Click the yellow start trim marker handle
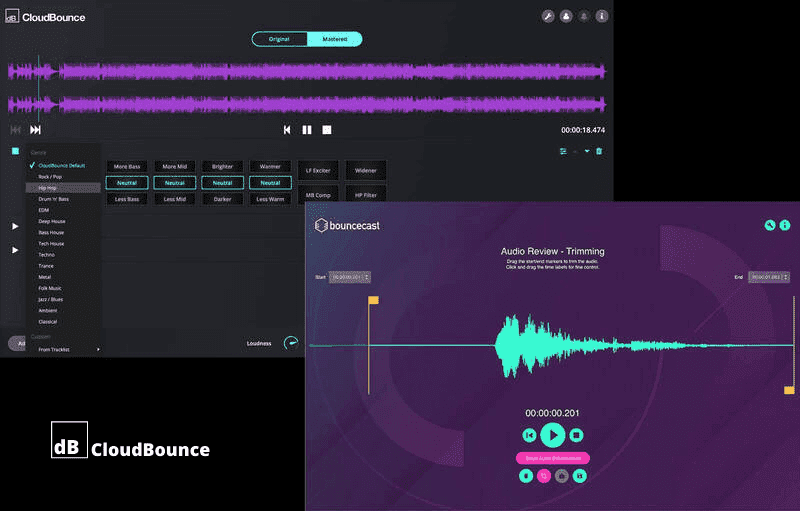800x511 pixels. pos(373,300)
